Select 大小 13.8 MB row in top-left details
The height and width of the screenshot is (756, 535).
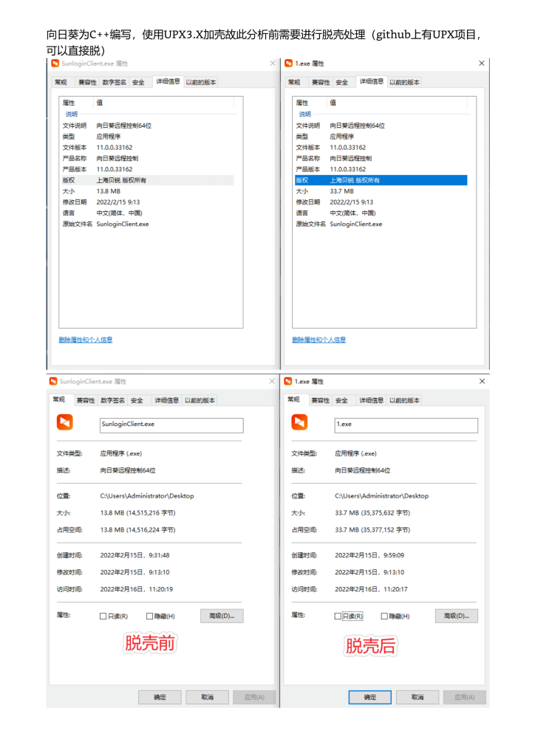tap(147, 191)
